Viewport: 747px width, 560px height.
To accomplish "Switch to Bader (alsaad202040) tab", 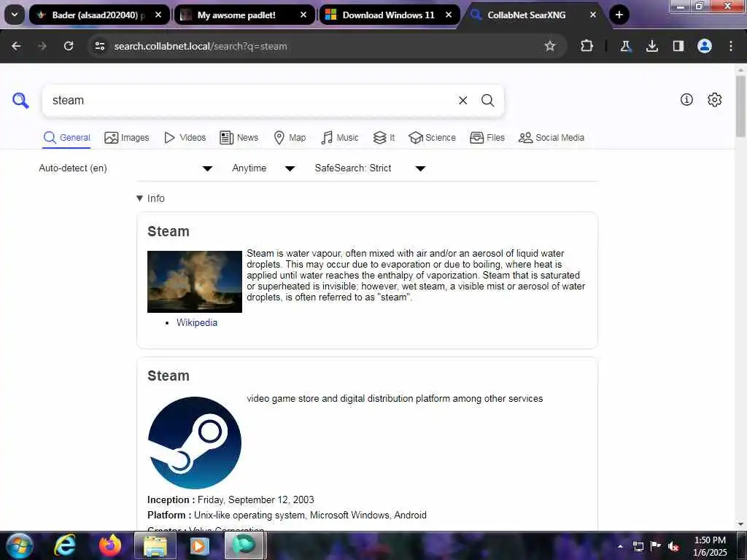I will pyautogui.click(x=99, y=15).
